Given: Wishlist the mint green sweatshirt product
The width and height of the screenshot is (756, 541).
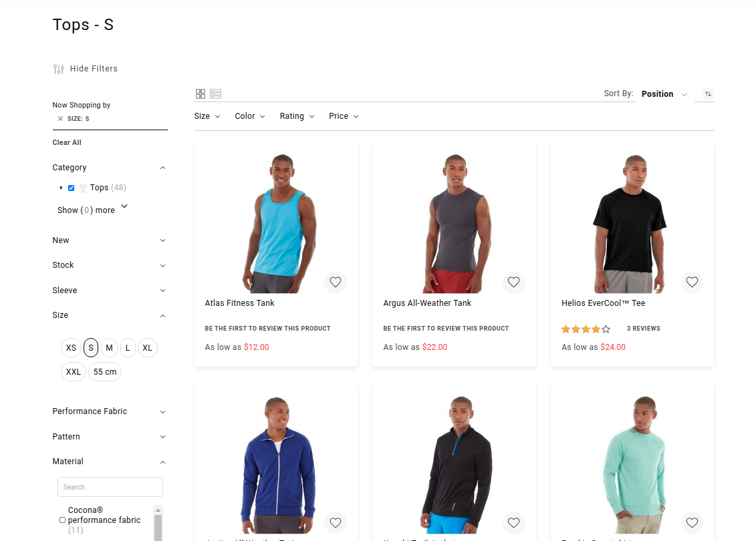Looking at the screenshot, I should (x=692, y=523).
